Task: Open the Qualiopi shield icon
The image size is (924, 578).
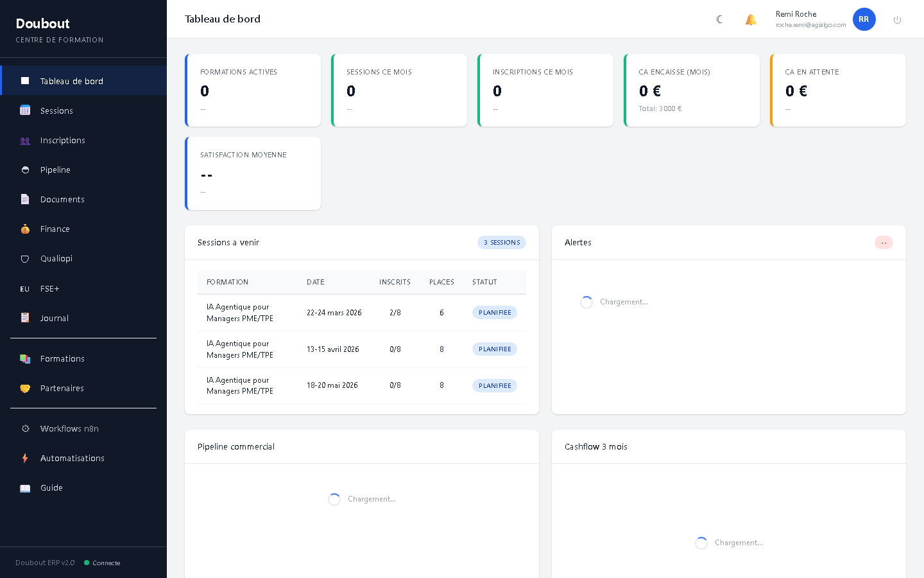Action: pyautogui.click(x=25, y=258)
